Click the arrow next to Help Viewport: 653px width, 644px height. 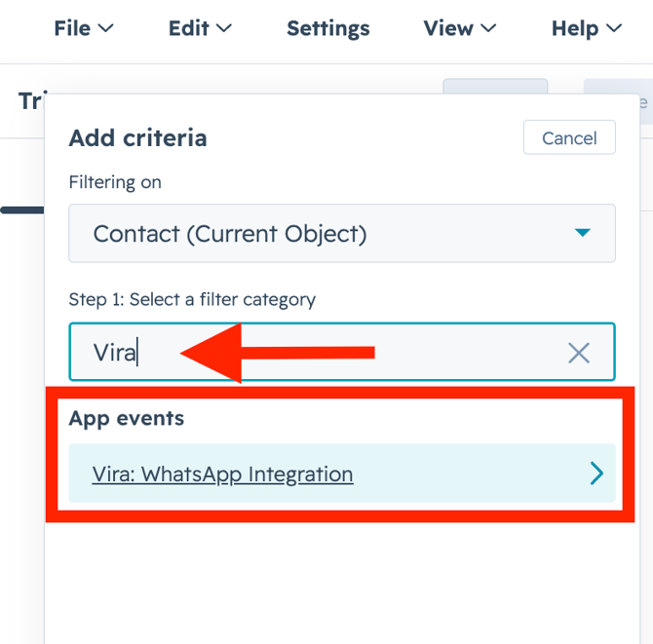[x=613, y=29]
